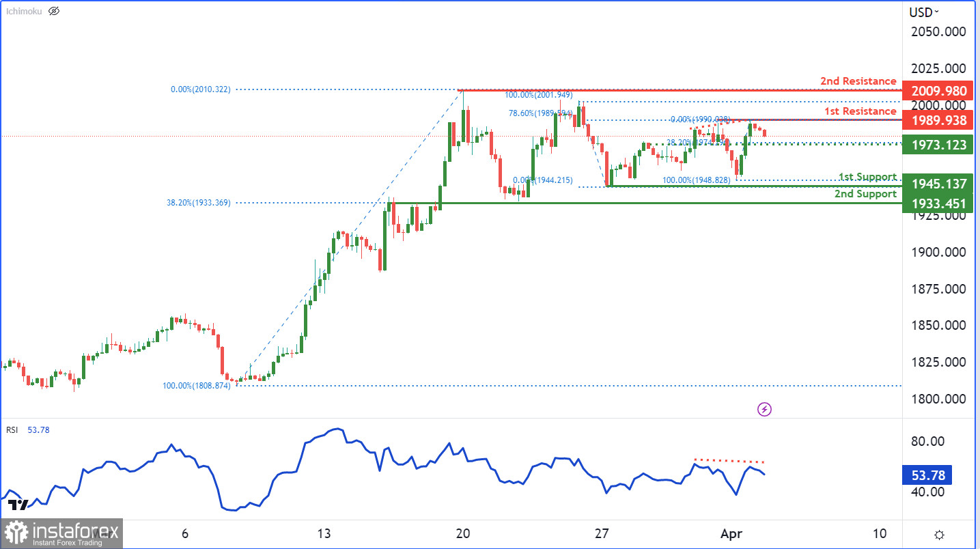This screenshot has width=980, height=549.
Task: Click the date label 13 on time axis
Action: pyautogui.click(x=324, y=533)
